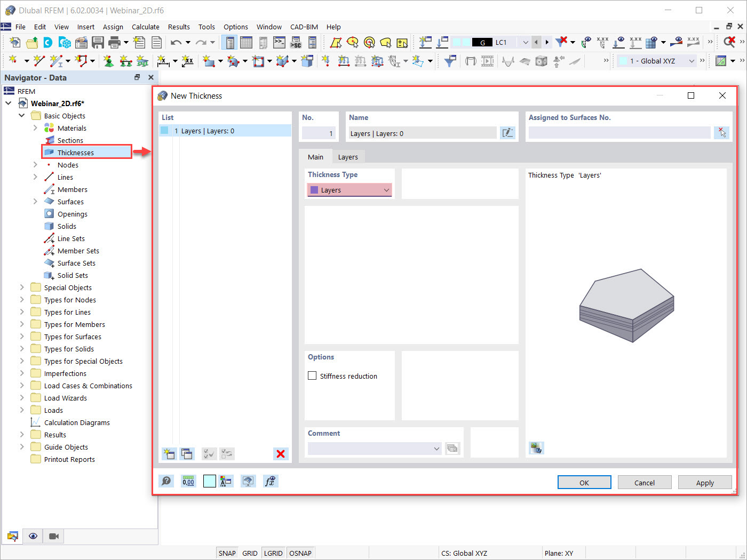
Task: Switch to the Main tab
Action: [x=315, y=157]
